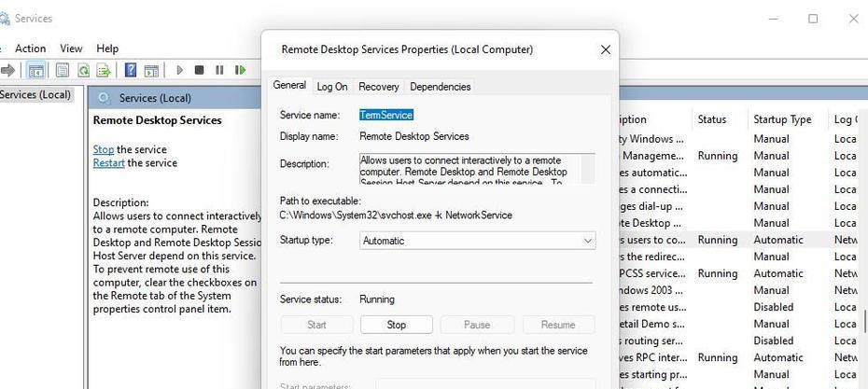Click the Restart Service toolbar icon
Image resolution: width=868 pixels, height=389 pixels.
240,70
